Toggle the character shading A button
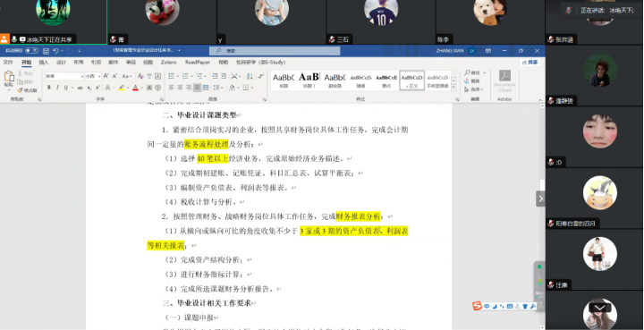The image size is (644, 330). pos(149,88)
